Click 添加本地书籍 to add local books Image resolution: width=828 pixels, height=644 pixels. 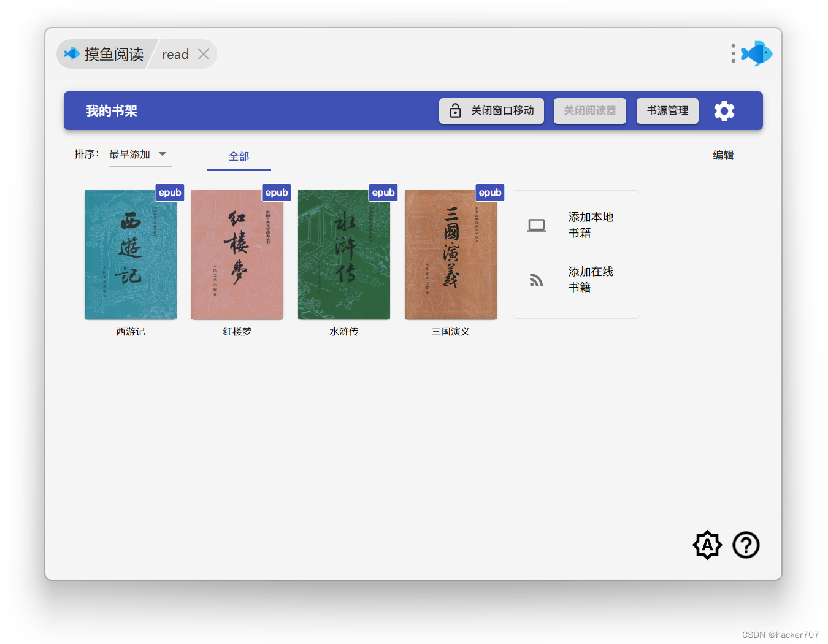590,224
